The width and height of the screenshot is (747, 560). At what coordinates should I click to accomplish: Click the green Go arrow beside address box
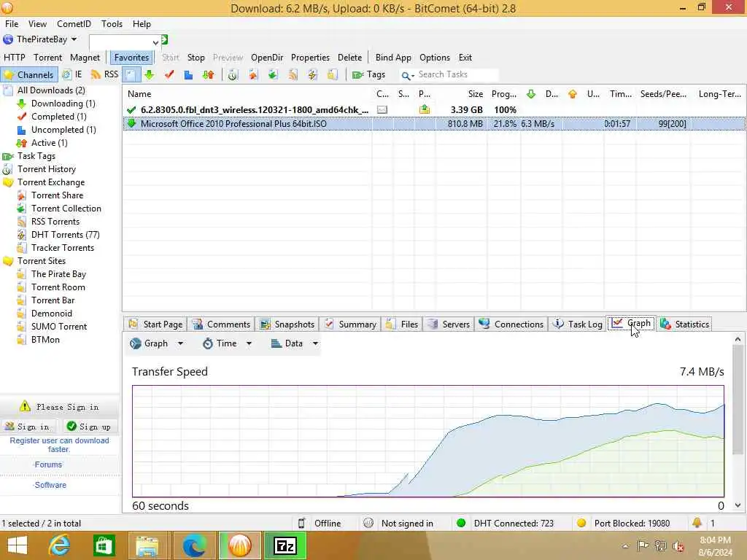point(164,40)
